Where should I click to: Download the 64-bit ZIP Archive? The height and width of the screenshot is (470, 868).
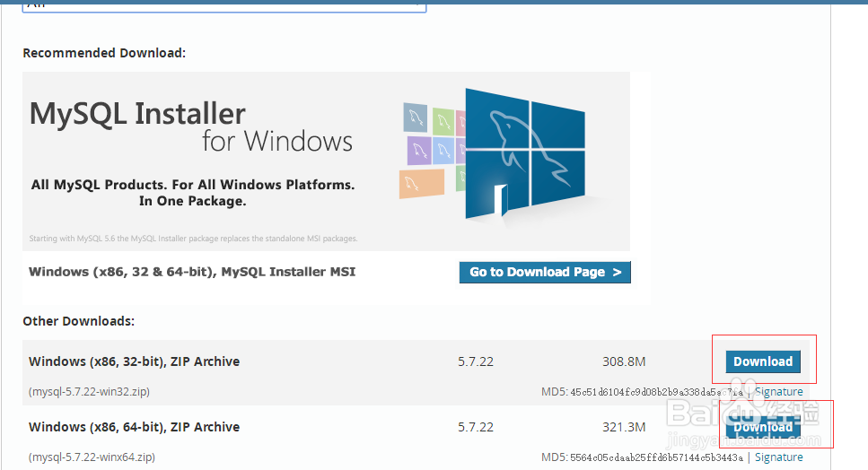tap(763, 427)
